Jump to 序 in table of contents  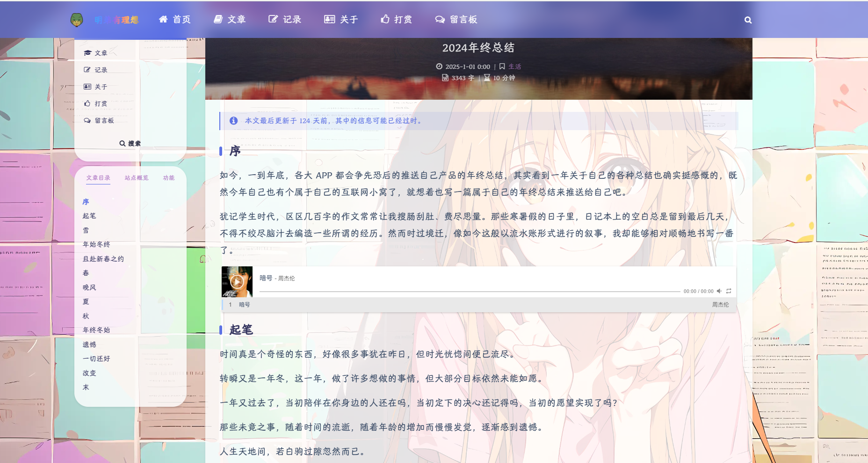point(86,202)
